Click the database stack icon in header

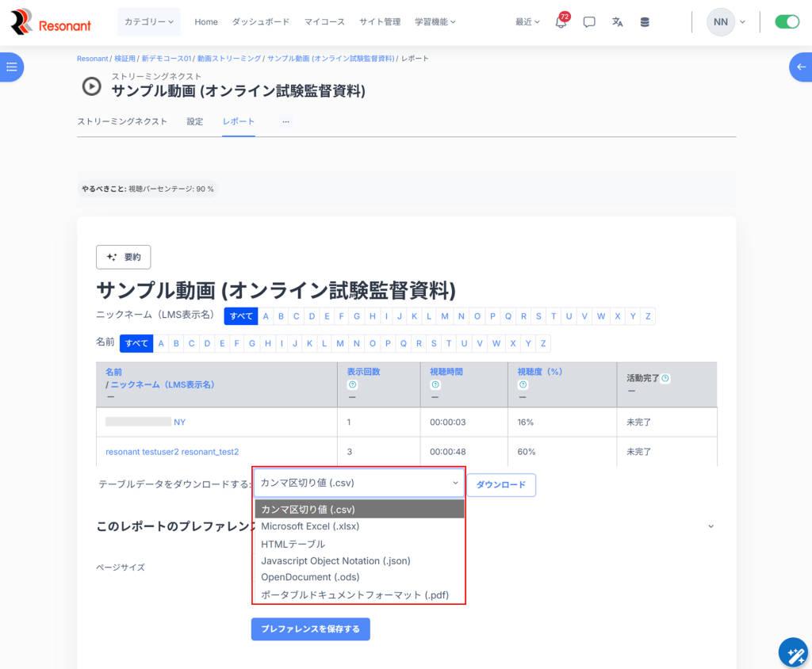645,22
